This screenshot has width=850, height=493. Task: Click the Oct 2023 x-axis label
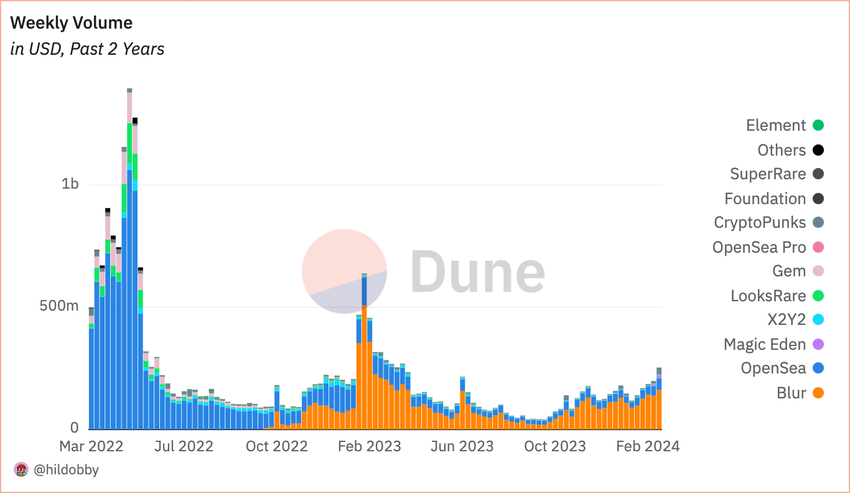coord(555,446)
